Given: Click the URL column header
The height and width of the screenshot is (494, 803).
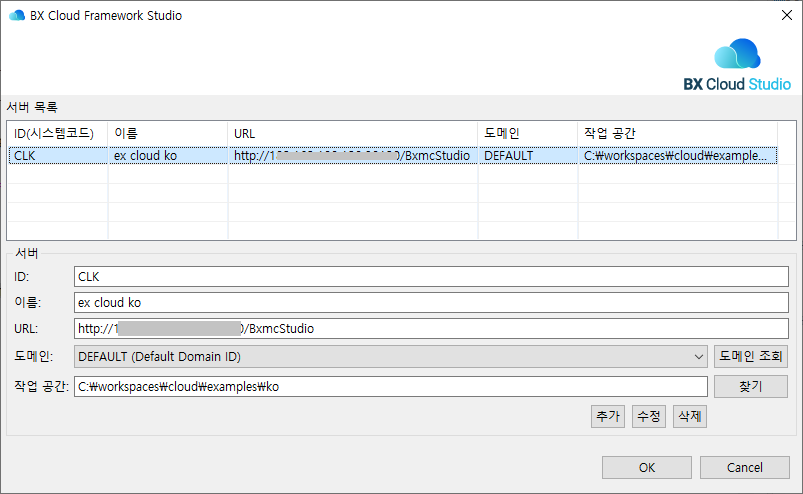Looking at the screenshot, I should pos(352,134).
